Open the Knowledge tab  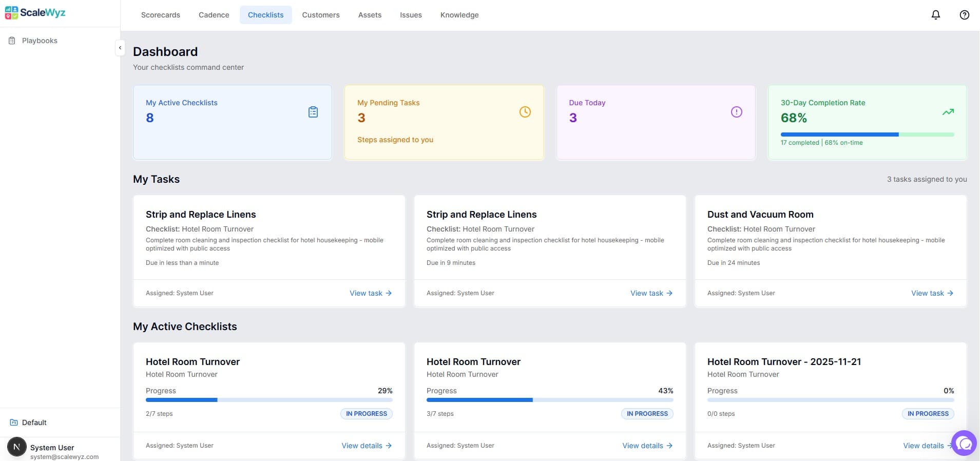point(459,15)
